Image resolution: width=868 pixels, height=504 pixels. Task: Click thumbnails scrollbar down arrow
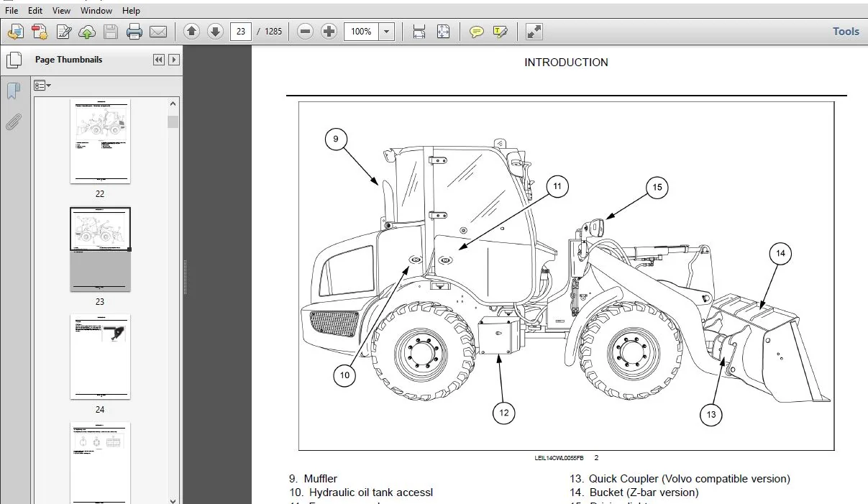(173, 500)
